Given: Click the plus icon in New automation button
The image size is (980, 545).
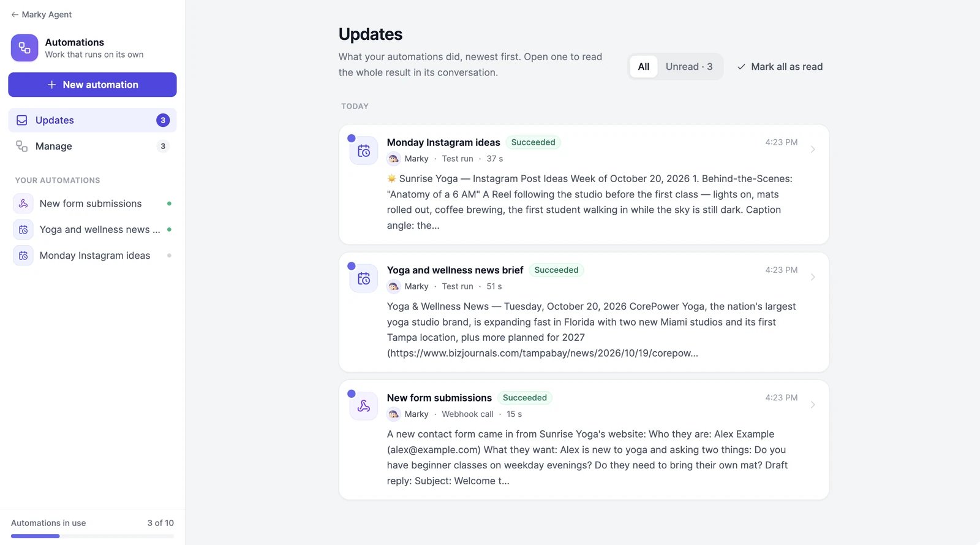Looking at the screenshot, I should (52, 85).
